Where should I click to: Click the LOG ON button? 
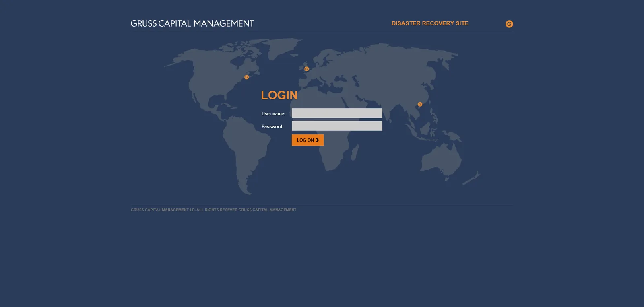tap(308, 140)
